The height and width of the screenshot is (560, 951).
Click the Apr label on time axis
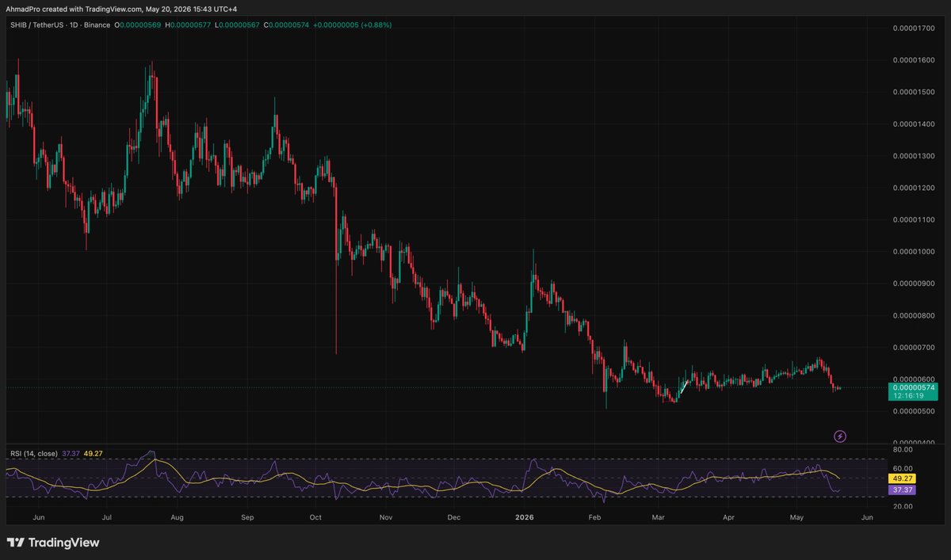tap(728, 516)
